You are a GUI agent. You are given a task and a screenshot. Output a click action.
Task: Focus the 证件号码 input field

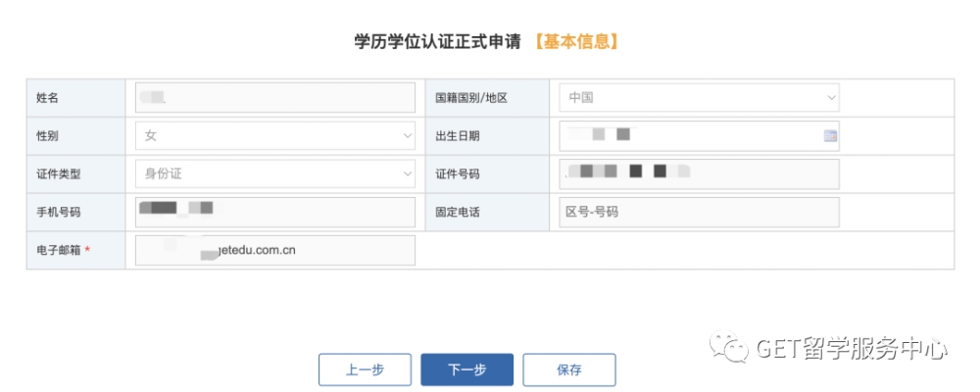pos(700,173)
